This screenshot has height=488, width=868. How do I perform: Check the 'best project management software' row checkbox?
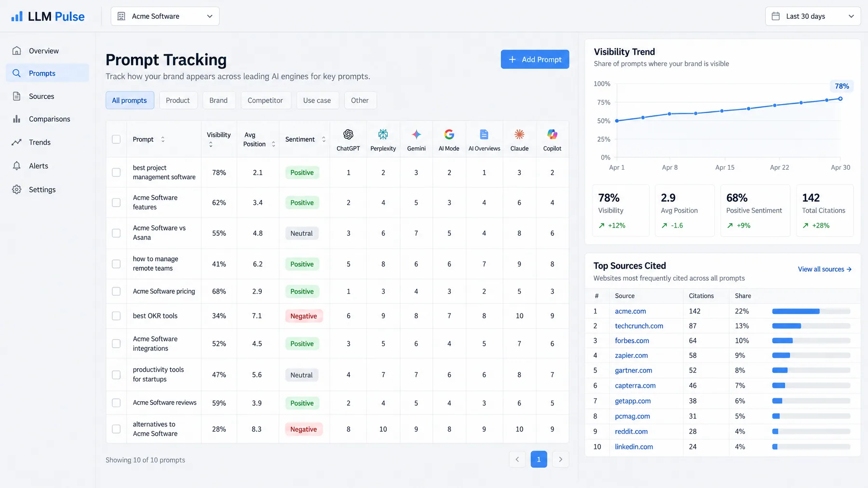click(116, 172)
